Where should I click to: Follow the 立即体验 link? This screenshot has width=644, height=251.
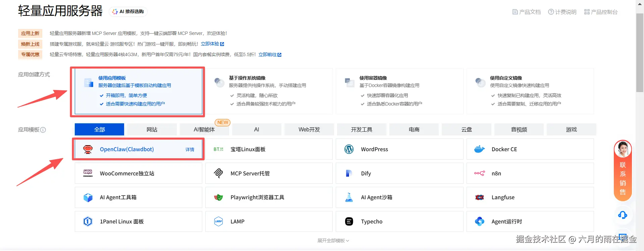tap(210, 44)
